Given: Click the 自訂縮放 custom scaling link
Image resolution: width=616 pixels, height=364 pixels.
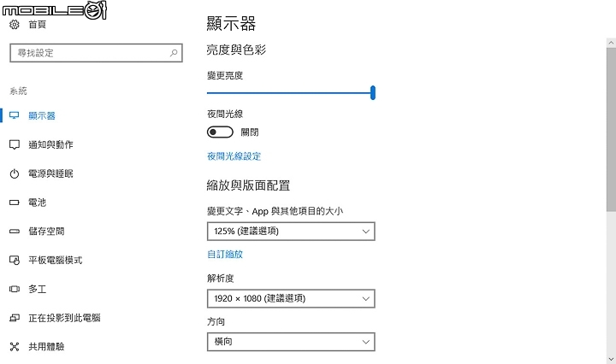Looking at the screenshot, I should [x=225, y=254].
